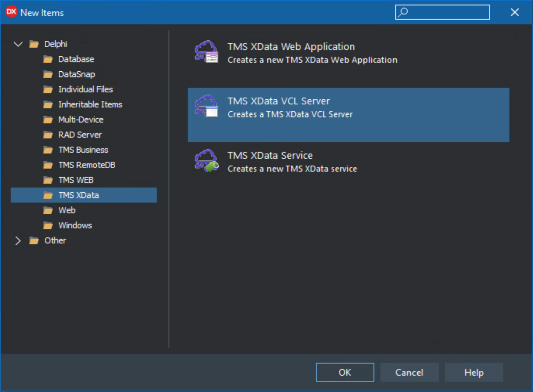Viewport: 533px width, 392px height.
Task: Open the Help button
Action: point(474,372)
